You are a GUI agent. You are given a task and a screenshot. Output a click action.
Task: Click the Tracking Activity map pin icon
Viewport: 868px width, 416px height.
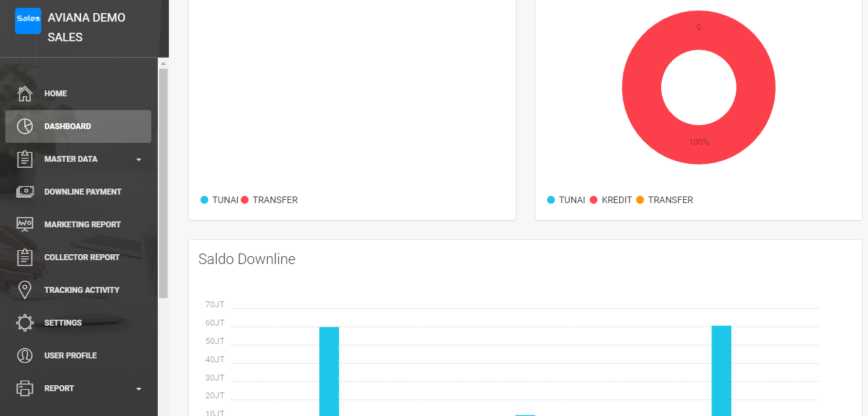coord(25,290)
